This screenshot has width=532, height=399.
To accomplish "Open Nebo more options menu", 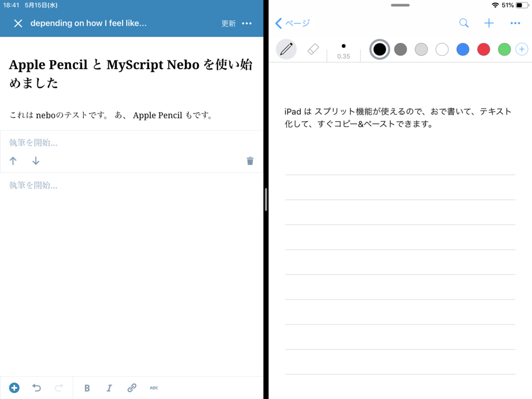I will [x=515, y=23].
